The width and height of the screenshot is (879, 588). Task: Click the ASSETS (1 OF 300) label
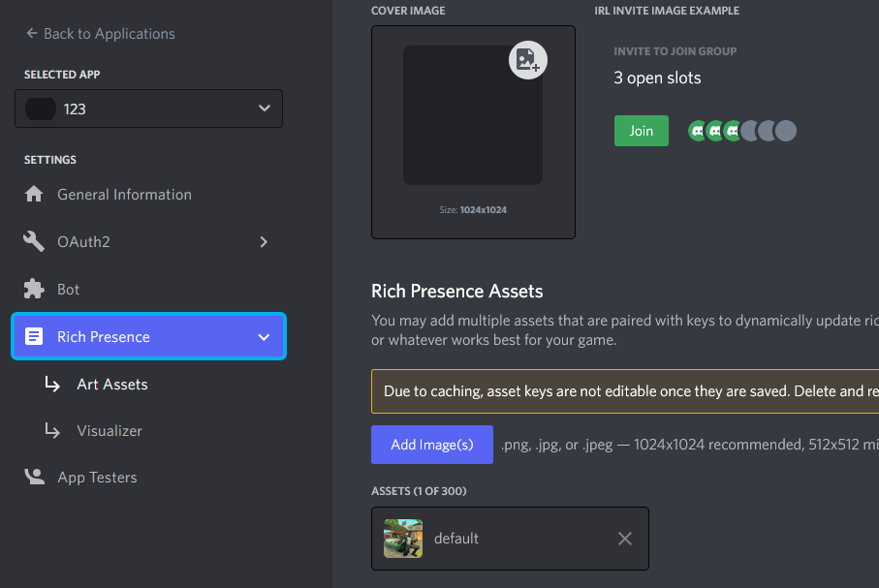click(x=419, y=491)
